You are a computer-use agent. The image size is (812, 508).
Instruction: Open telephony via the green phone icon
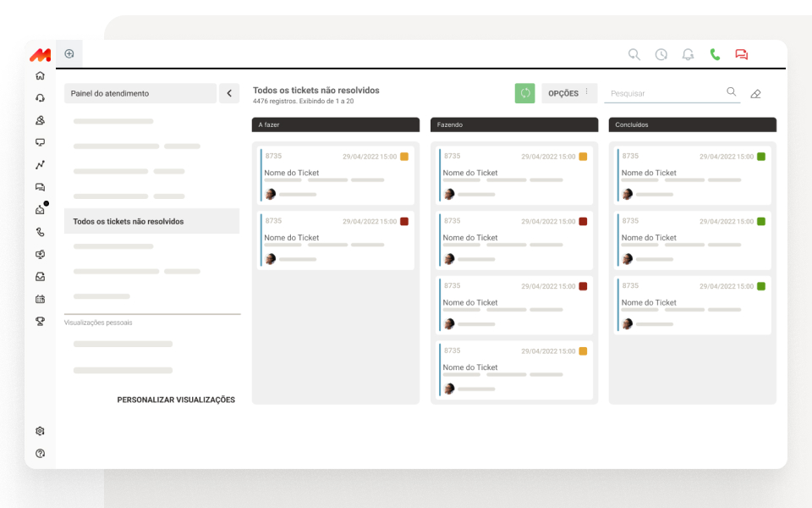716,53
